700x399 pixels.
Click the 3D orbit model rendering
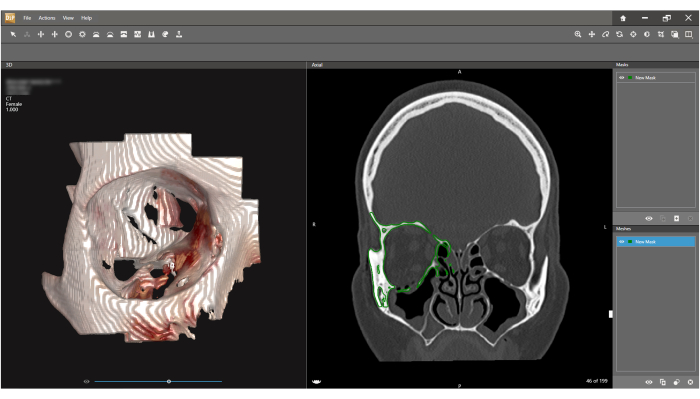click(150, 238)
